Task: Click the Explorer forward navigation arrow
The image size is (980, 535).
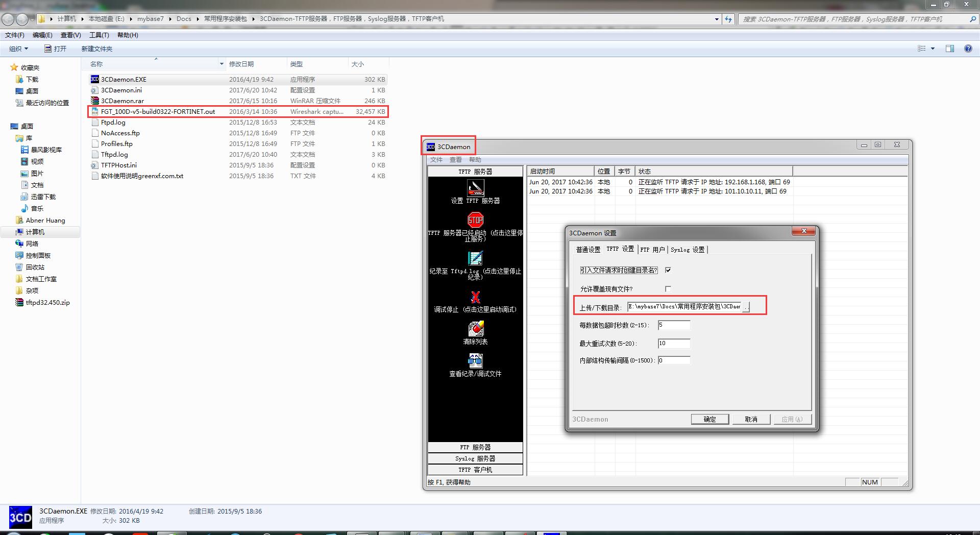Action: (22, 19)
